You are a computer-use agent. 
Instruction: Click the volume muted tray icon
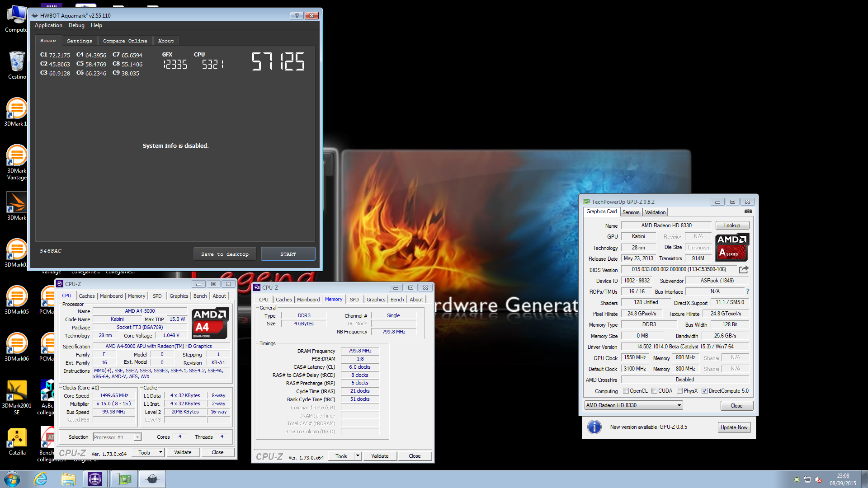[818, 479]
